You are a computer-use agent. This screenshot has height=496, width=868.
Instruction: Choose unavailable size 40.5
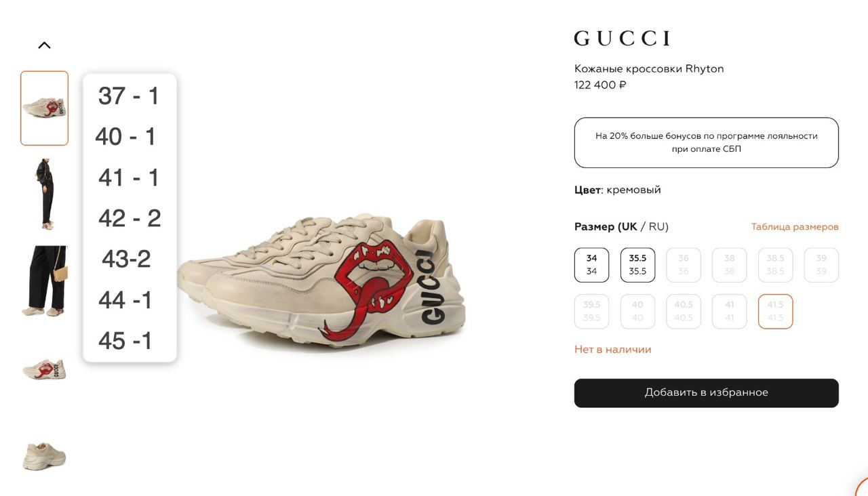coord(684,311)
